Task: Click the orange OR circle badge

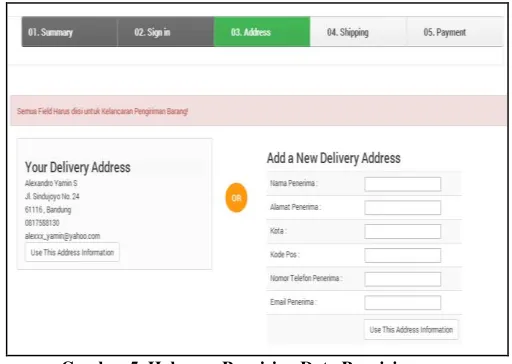Action: pos(236,198)
